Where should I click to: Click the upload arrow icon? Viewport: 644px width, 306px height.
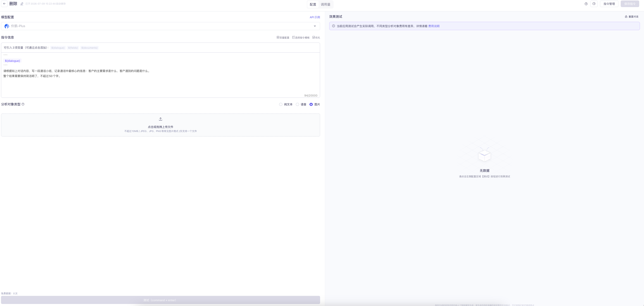tap(160, 119)
